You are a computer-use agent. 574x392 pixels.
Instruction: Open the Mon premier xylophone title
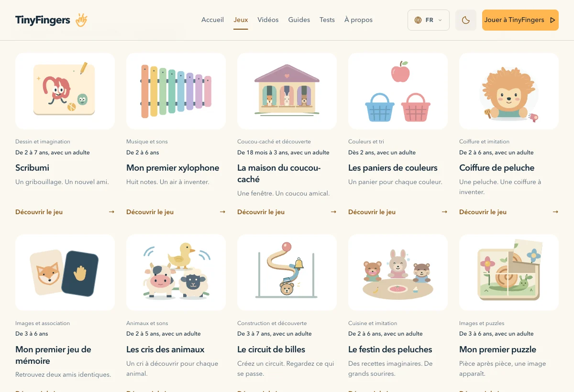pyautogui.click(x=173, y=168)
